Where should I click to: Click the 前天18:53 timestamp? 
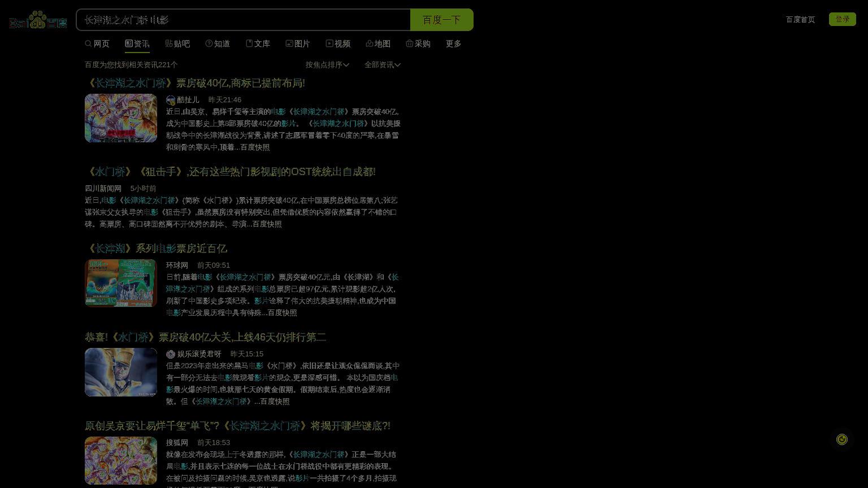click(x=214, y=443)
